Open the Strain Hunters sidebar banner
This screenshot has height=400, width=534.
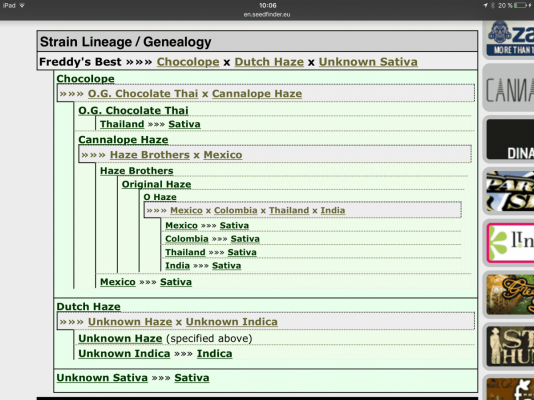[510, 346]
